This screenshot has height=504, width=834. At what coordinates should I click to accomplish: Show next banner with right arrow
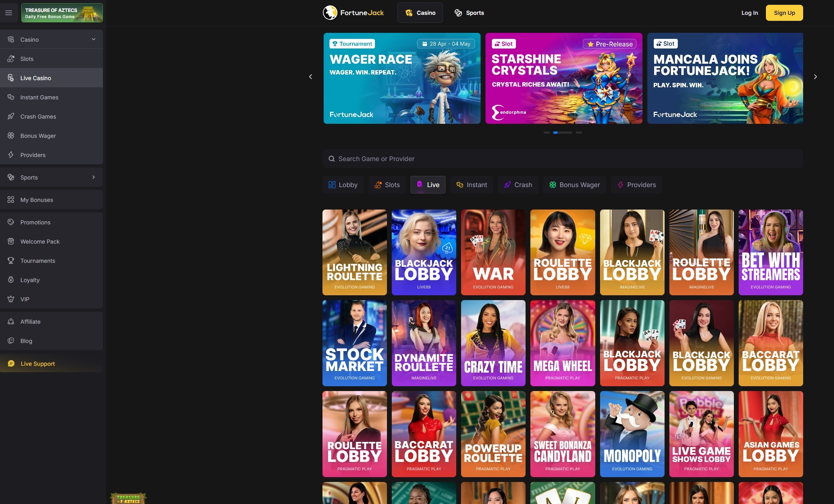(815, 77)
